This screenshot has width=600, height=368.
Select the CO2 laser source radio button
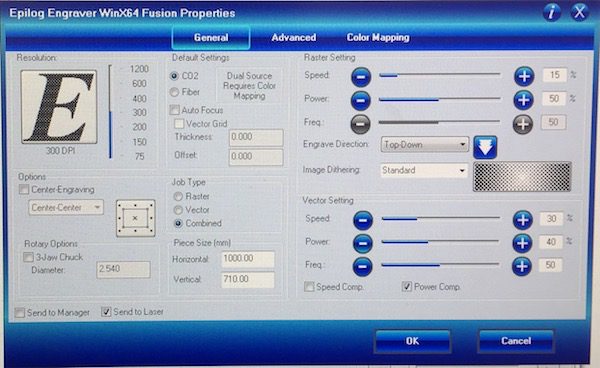[174, 76]
